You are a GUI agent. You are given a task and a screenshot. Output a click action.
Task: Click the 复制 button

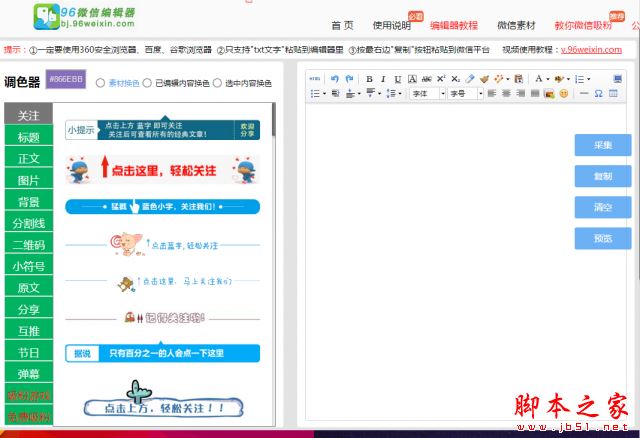[603, 176]
